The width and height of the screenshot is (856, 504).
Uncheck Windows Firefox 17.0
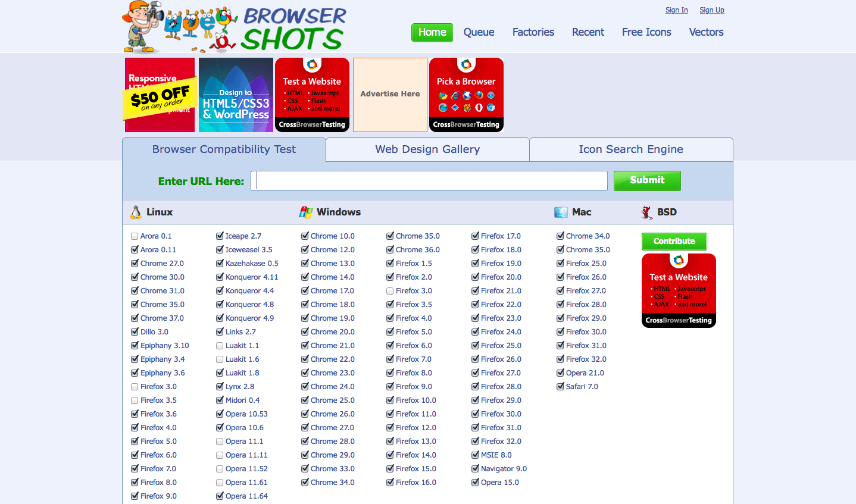coord(475,236)
